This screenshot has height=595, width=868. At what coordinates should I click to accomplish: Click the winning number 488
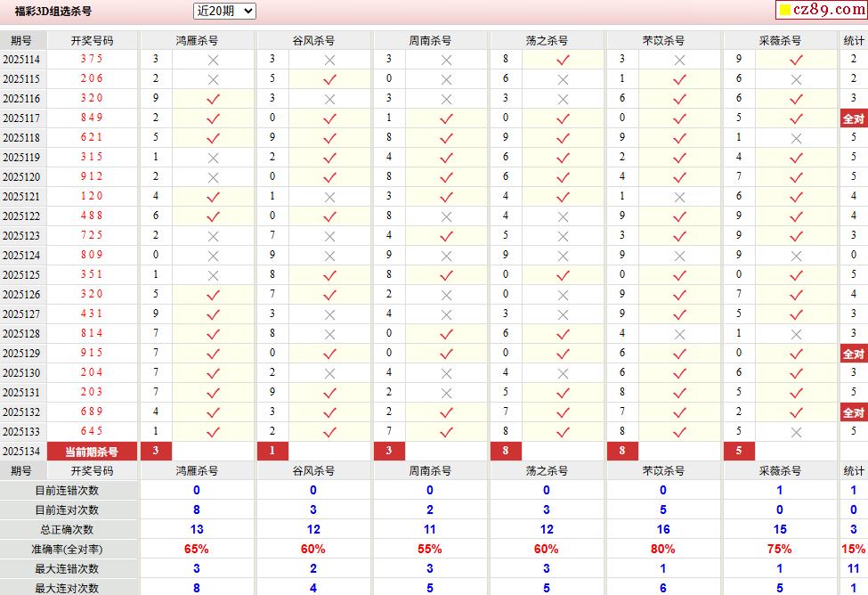coord(92,216)
